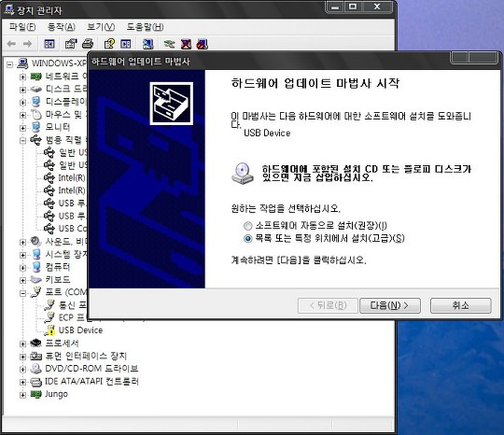Open the 도움말(H) menu
The image size is (504, 435).
point(145,27)
